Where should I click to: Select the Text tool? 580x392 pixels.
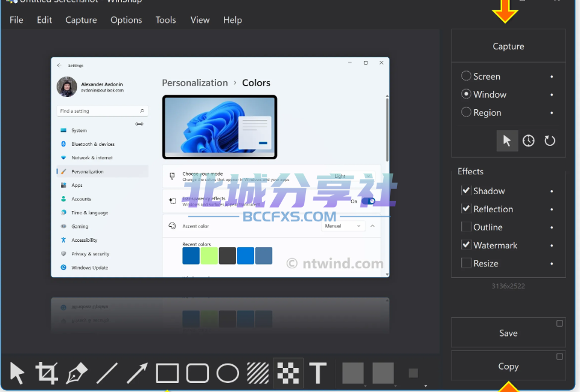318,373
